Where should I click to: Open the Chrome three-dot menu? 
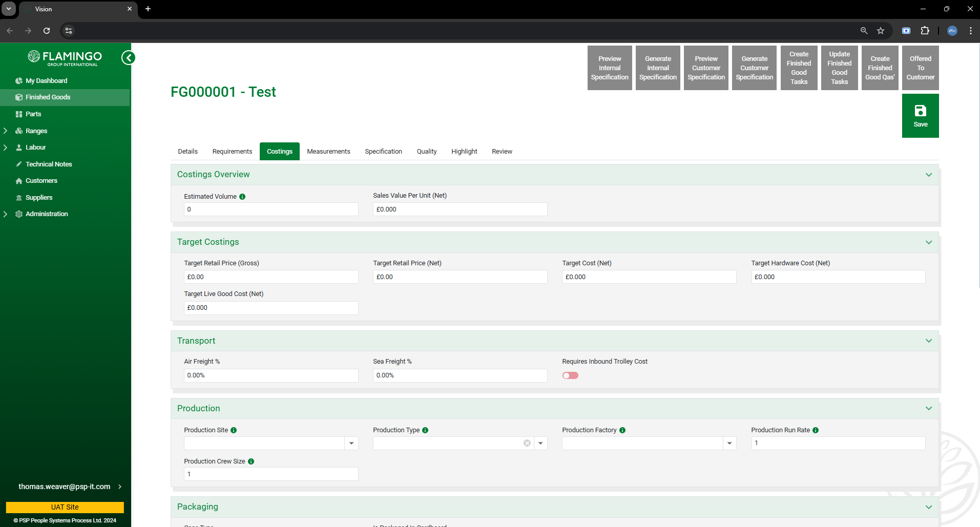click(x=971, y=31)
